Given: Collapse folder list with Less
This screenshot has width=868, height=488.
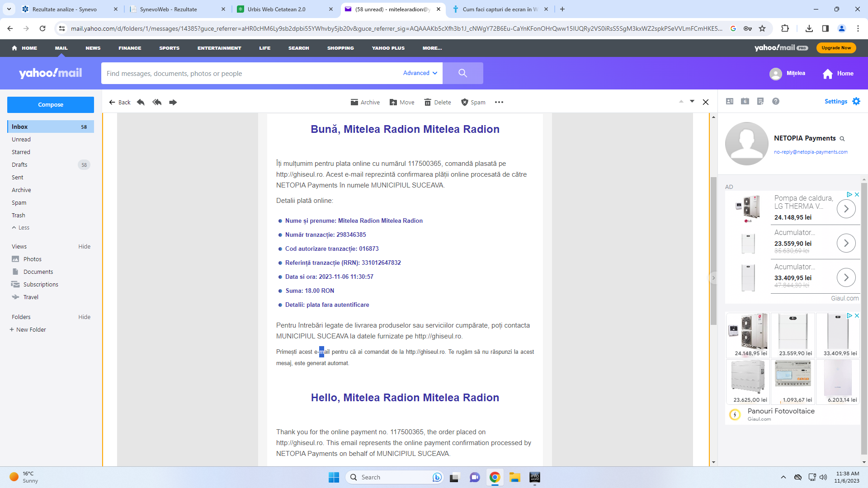Looking at the screenshot, I should click(21, 228).
